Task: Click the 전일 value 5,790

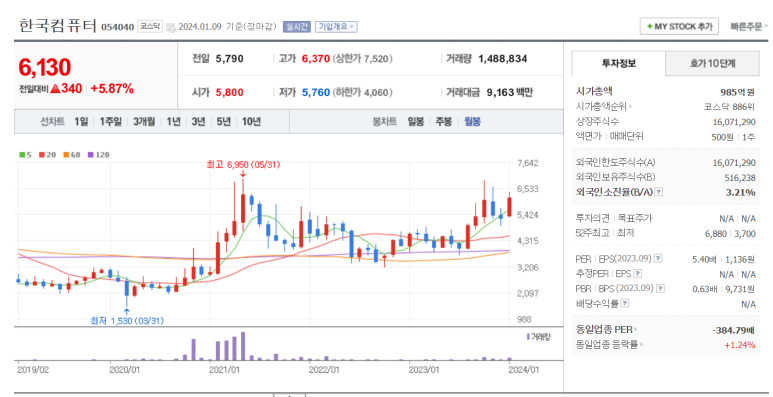Action: [230, 59]
